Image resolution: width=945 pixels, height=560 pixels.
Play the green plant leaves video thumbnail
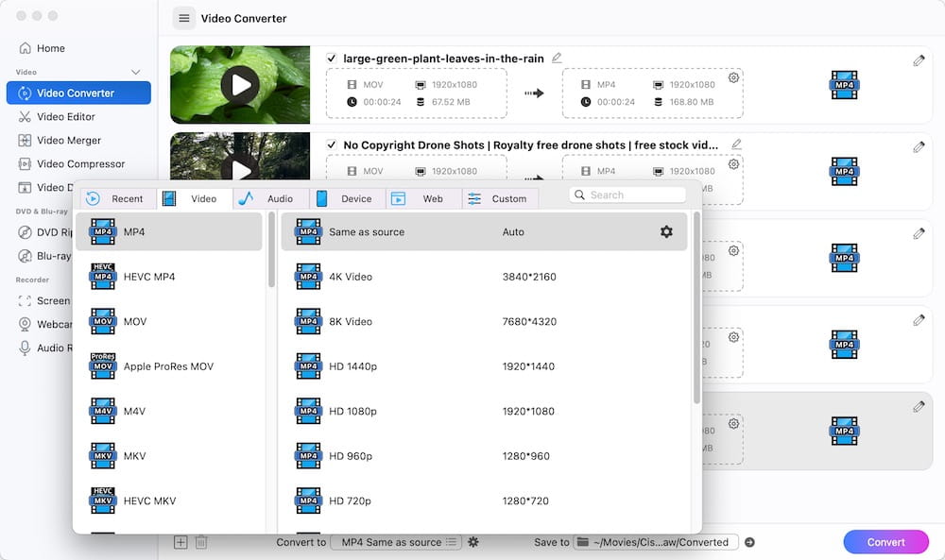tap(240, 85)
